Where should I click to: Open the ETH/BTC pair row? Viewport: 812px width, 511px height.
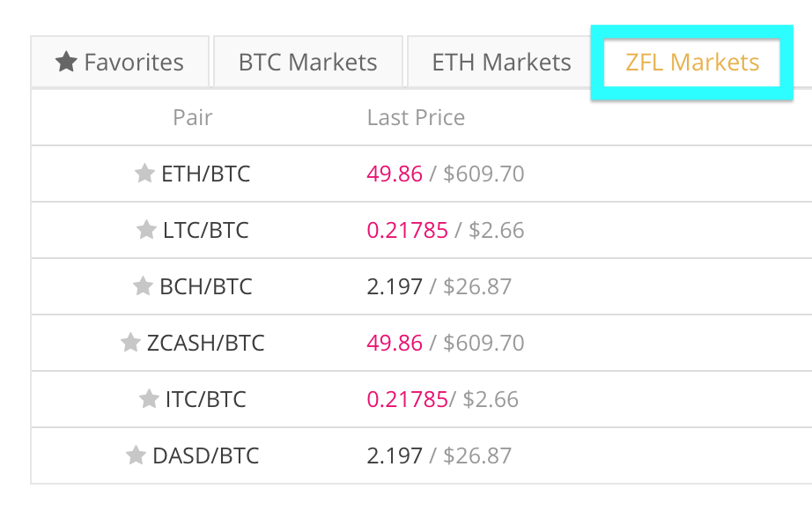pos(206,174)
